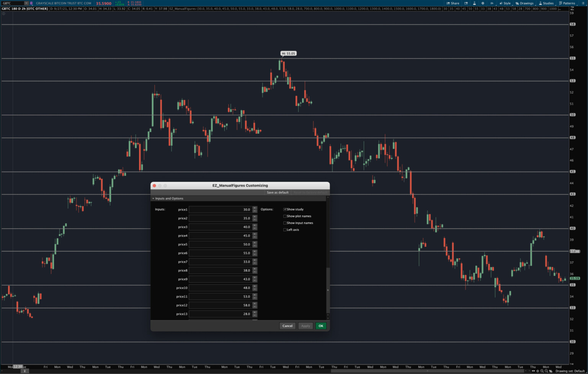This screenshot has height=374, width=588.
Task: Select the crosshair icon near the zoom controls
Action: [538, 371]
